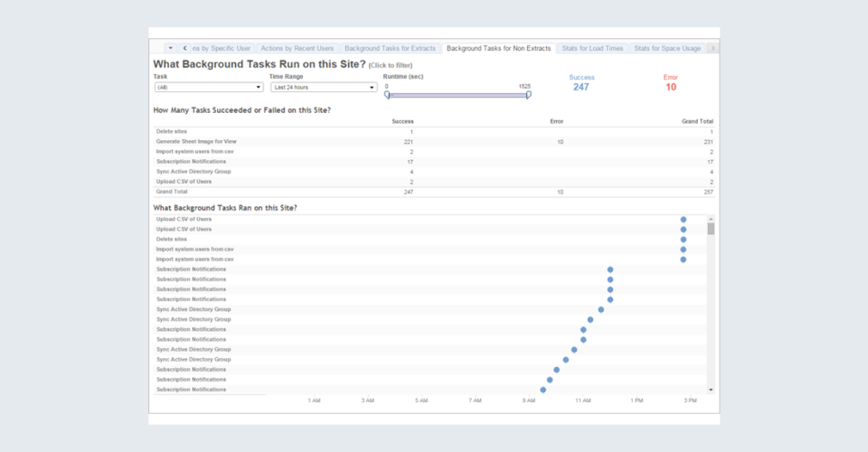The width and height of the screenshot is (868, 452).
Task: Select the Delete sites data point
Action: [683, 240]
